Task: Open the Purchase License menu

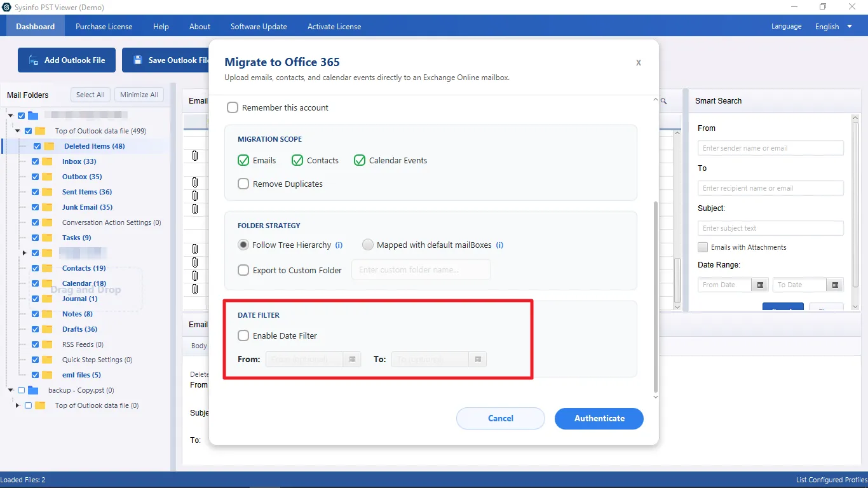Action: point(104,27)
